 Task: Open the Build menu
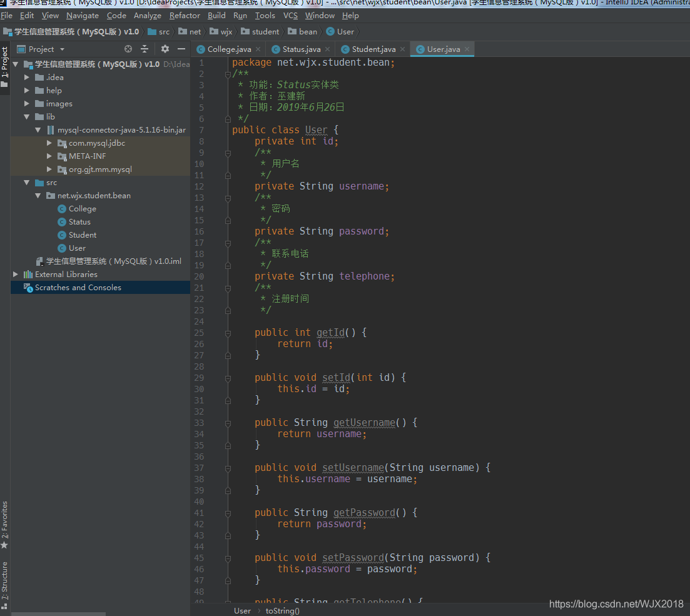click(x=216, y=16)
